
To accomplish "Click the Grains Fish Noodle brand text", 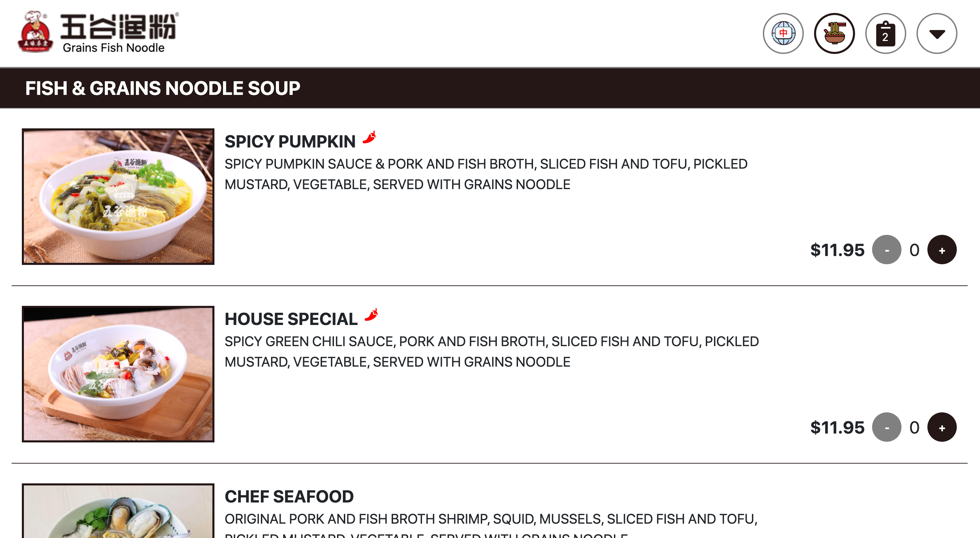I will [113, 47].
